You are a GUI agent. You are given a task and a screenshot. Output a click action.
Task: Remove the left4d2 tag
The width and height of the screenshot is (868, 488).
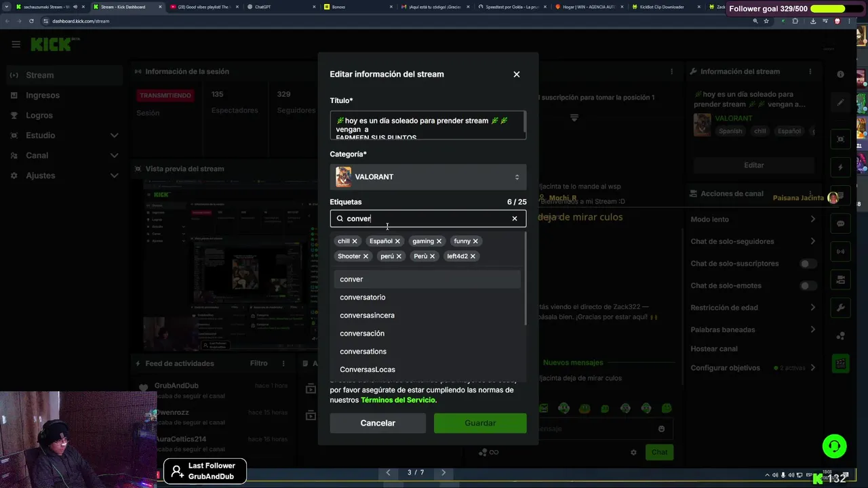pos(473,256)
